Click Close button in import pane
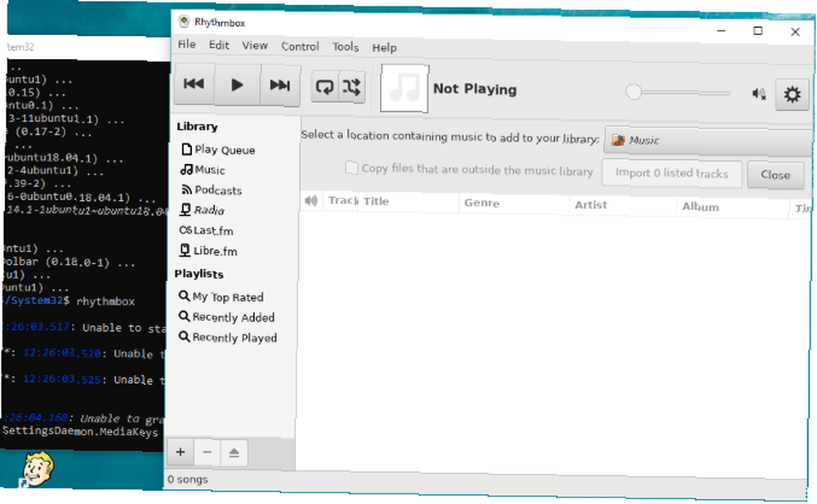Screen dimensions: 817x504 (x=775, y=175)
